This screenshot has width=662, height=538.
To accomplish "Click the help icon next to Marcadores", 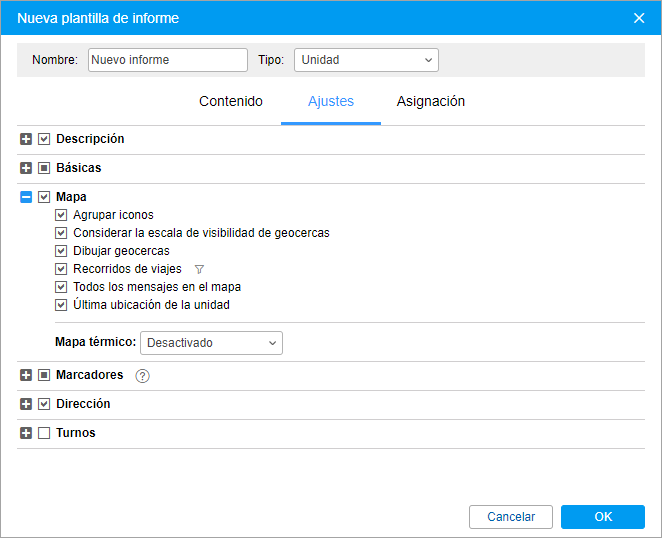I will [x=141, y=376].
